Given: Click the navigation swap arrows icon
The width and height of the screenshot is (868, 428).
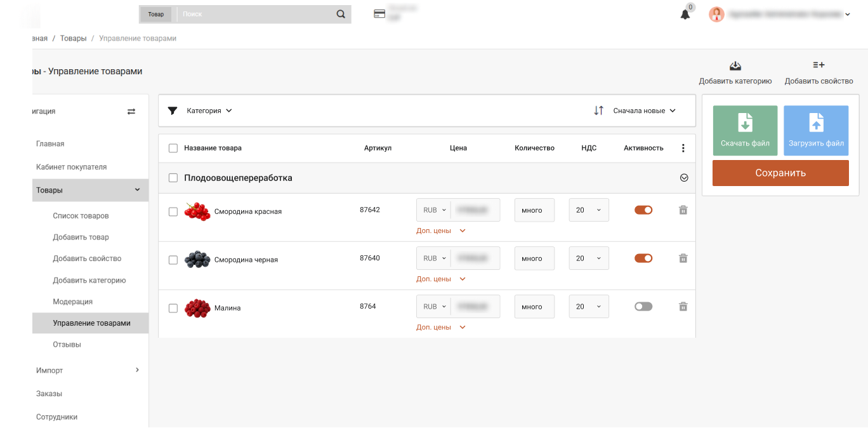Looking at the screenshot, I should pos(131,111).
